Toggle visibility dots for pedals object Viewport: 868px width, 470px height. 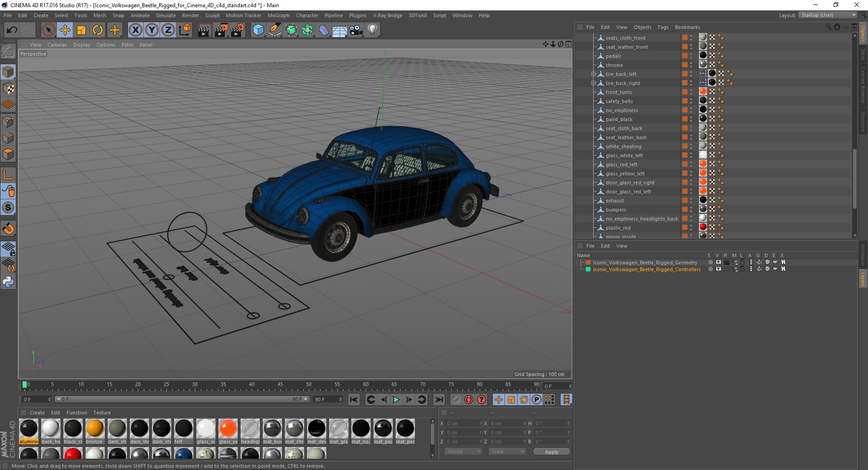point(691,56)
